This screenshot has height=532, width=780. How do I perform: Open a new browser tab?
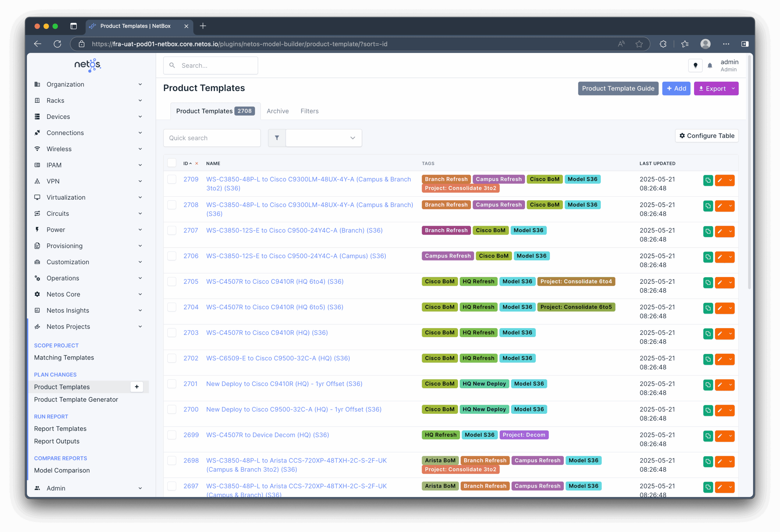click(203, 26)
